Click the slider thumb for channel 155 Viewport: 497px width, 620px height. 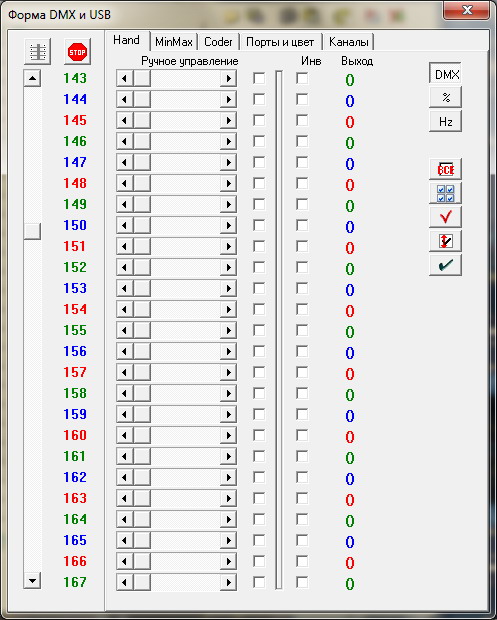[142, 331]
